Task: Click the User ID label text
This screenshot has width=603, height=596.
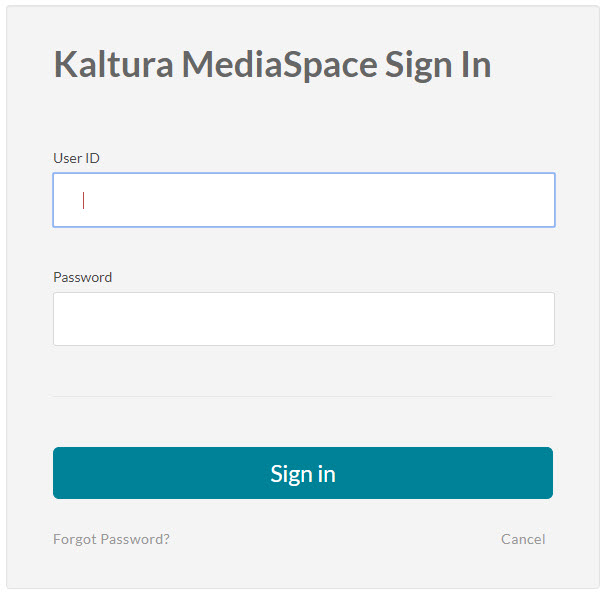Action: 77,158
